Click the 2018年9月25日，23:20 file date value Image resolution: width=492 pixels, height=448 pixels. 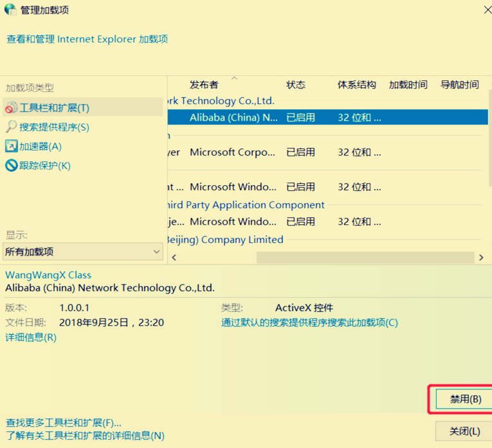111,323
